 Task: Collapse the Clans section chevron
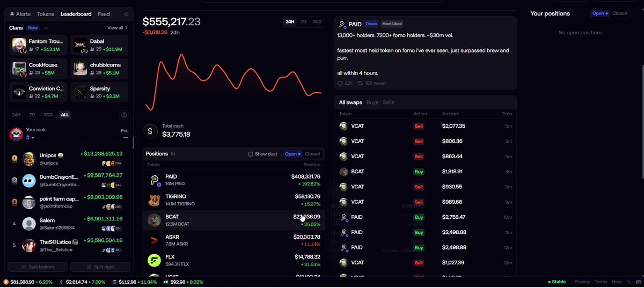point(46,28)
